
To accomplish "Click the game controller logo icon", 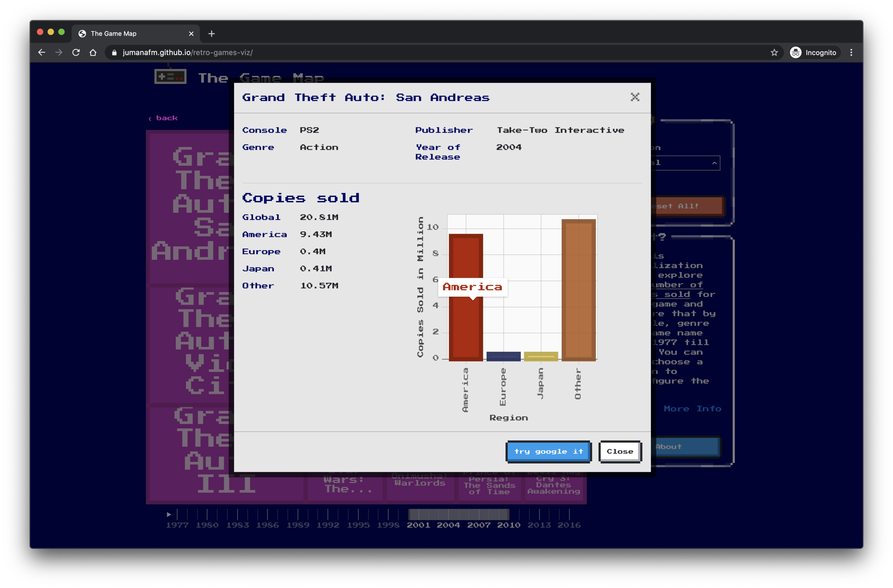I will pos(170,76).
